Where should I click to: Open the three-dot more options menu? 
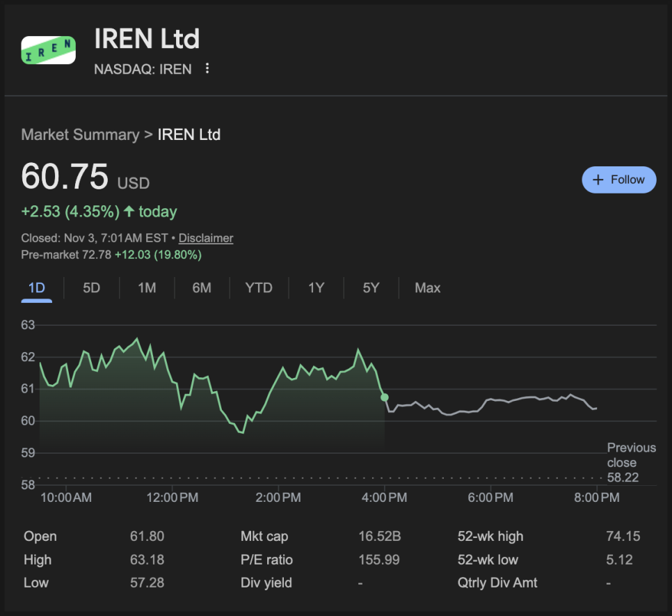pyautogui.click(x=207, y=69)
